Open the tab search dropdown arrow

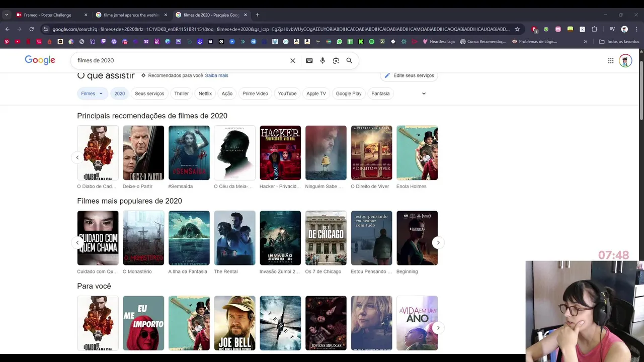pyautogui.click(x=7, y=15)
